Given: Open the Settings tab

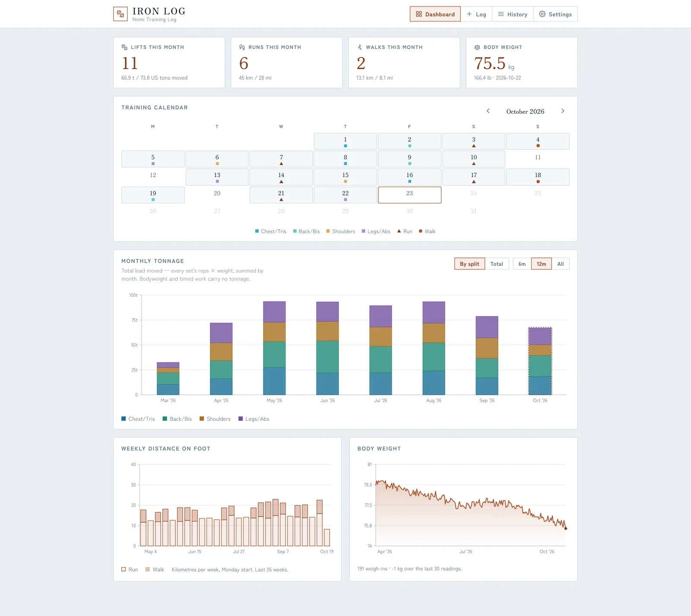Looking at the screenshot, I should click(x=555, y=14).
